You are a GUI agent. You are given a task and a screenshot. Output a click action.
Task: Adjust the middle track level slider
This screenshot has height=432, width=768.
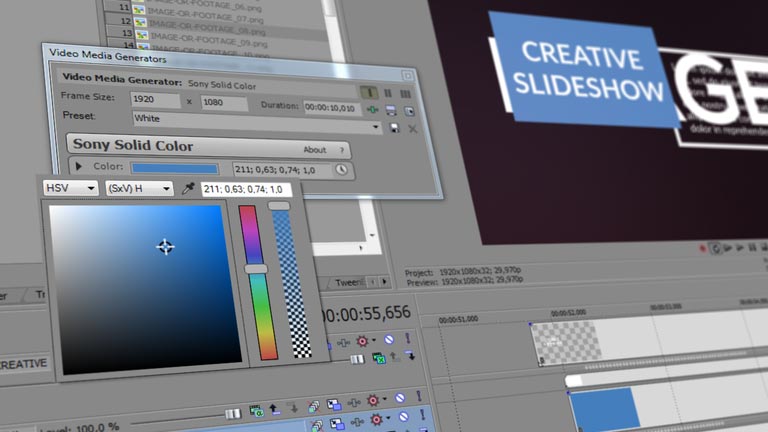(233, 414)
